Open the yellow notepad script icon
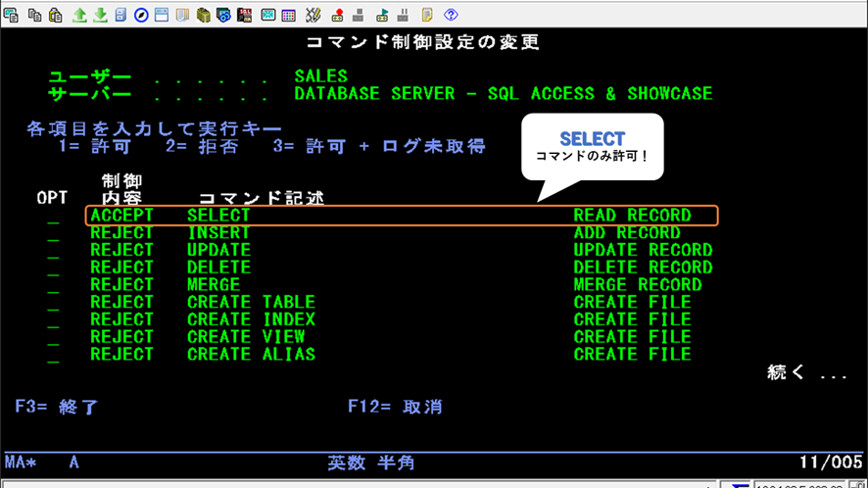The height and width of the screenshot is (488, 868). [427, 15]
